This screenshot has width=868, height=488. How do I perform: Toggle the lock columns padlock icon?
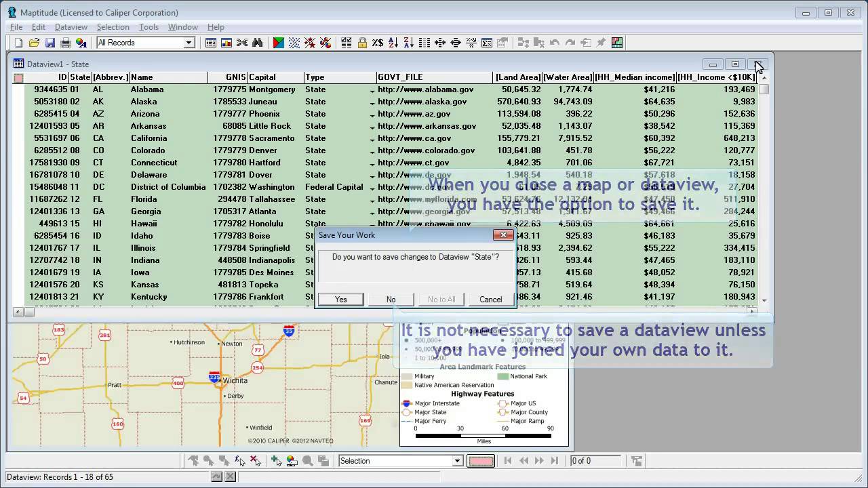click(362, 43)
